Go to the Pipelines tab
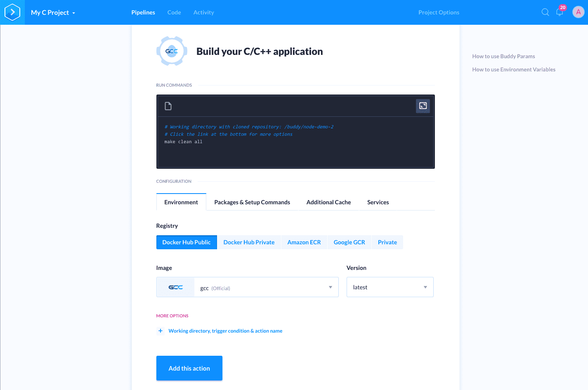Screen dimensions: 588x390 pyautogui.click(x=143, y=12)
